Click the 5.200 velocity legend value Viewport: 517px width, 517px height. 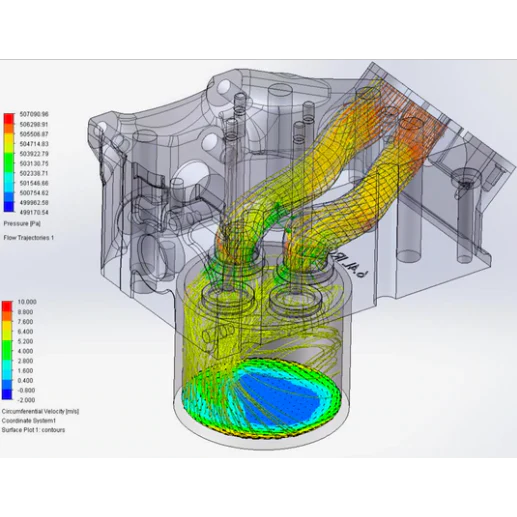[x=25, y=341]
